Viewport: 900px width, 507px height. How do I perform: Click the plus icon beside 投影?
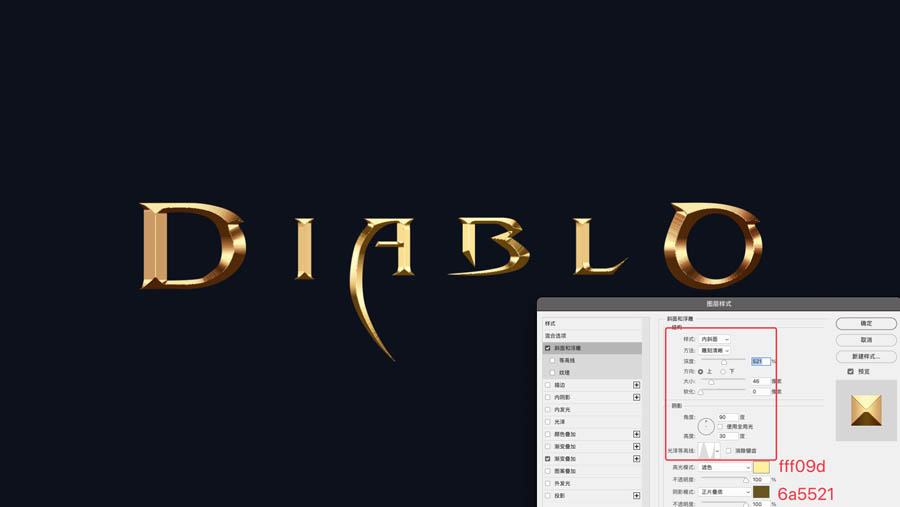[x=636, y=495]
